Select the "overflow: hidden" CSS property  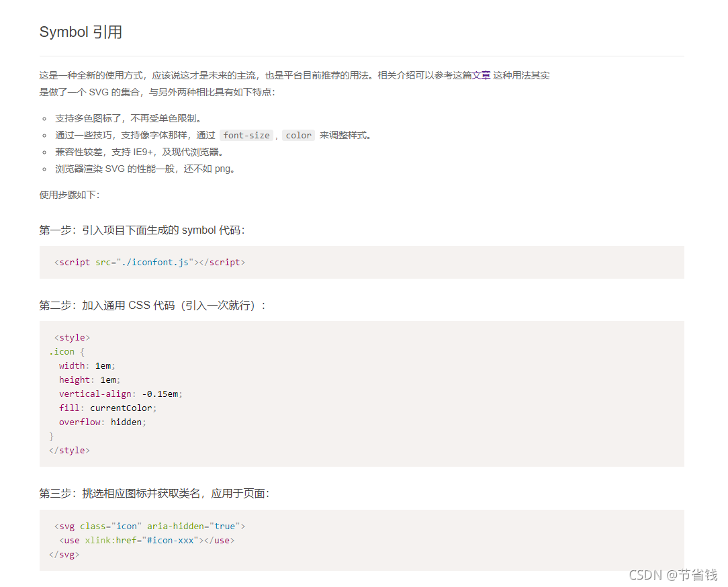101,422
